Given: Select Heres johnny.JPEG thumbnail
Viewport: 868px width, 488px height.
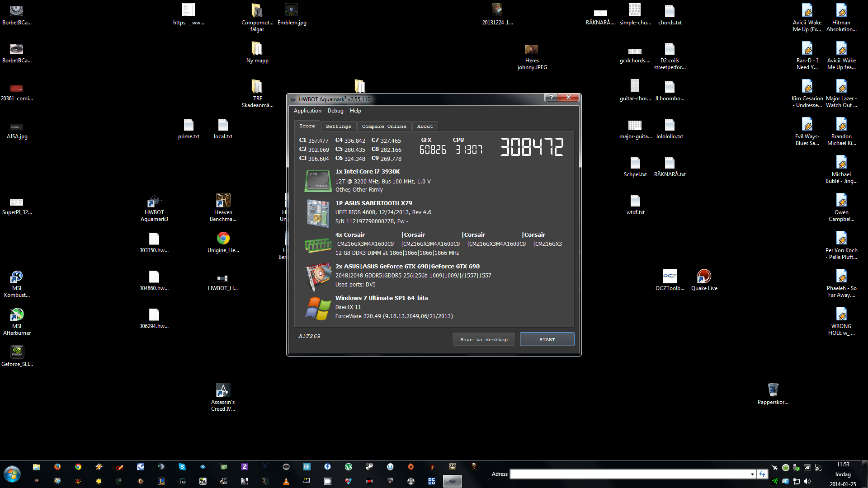Looking at the screenshot, I should coord(532,57).
